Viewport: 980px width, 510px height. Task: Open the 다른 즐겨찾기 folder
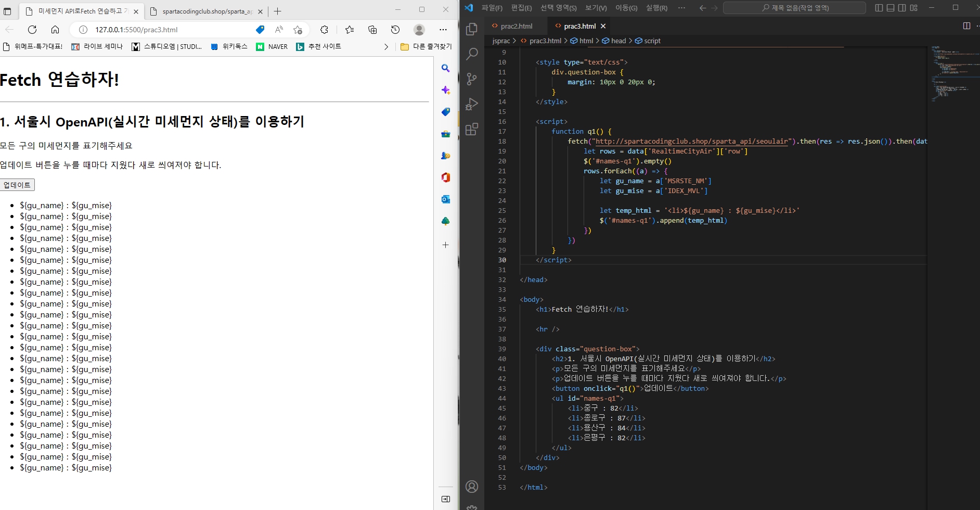(x=426, y=46)
